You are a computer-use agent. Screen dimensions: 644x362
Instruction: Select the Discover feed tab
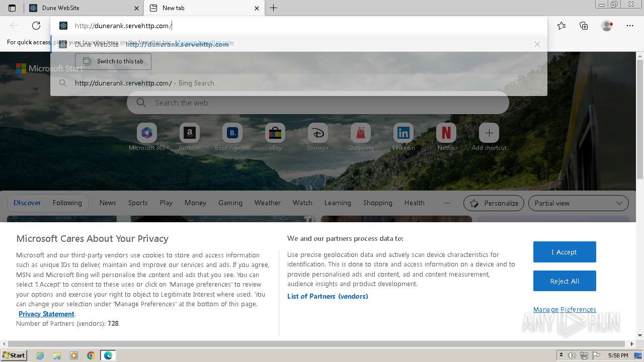point(27,203)
